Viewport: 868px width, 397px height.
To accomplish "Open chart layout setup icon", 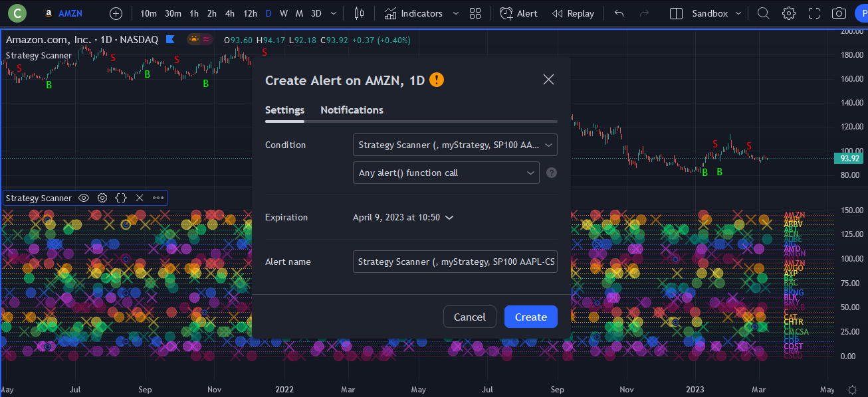I will coord(676,13).
